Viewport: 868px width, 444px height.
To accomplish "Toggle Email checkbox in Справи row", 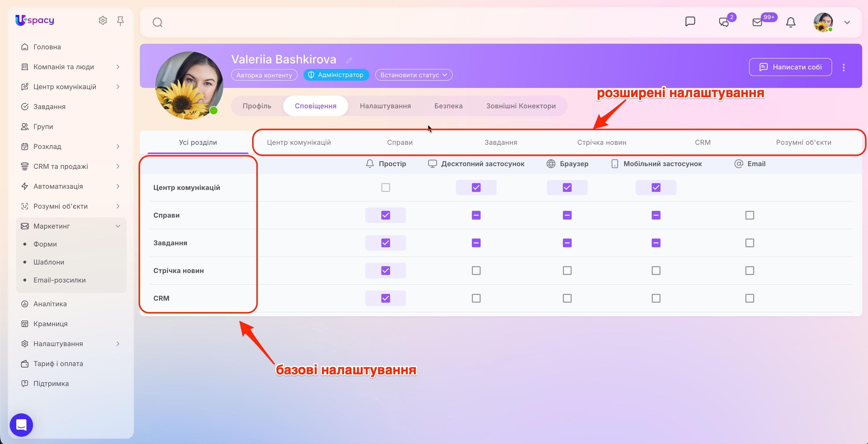I will pyautogui.click(x=750, y=215).
